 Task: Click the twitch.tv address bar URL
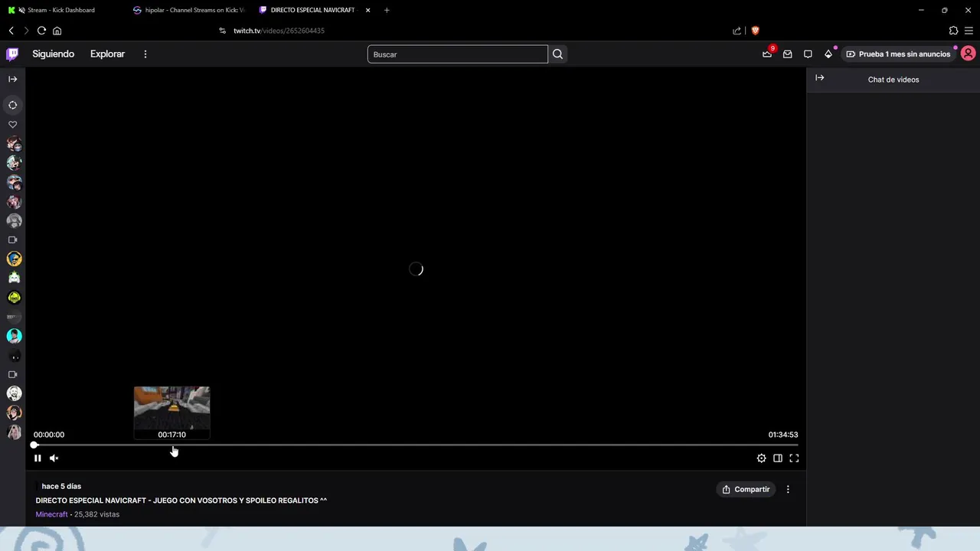279,31
